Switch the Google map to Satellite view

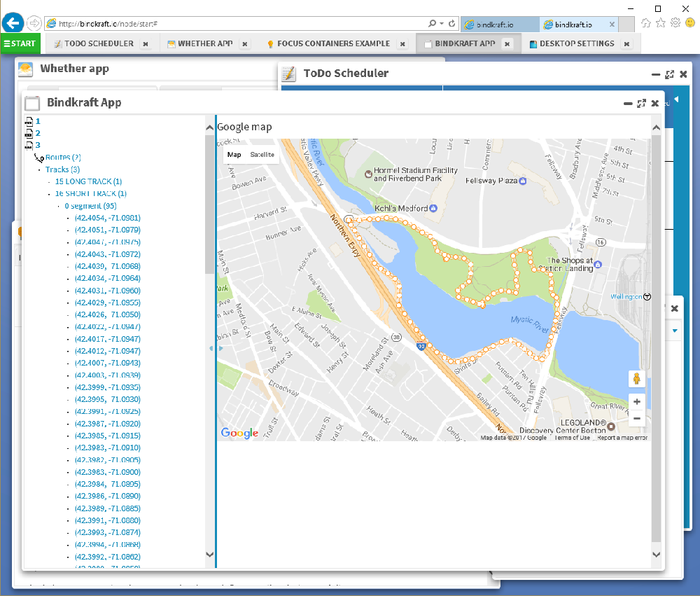pos(262,155)
